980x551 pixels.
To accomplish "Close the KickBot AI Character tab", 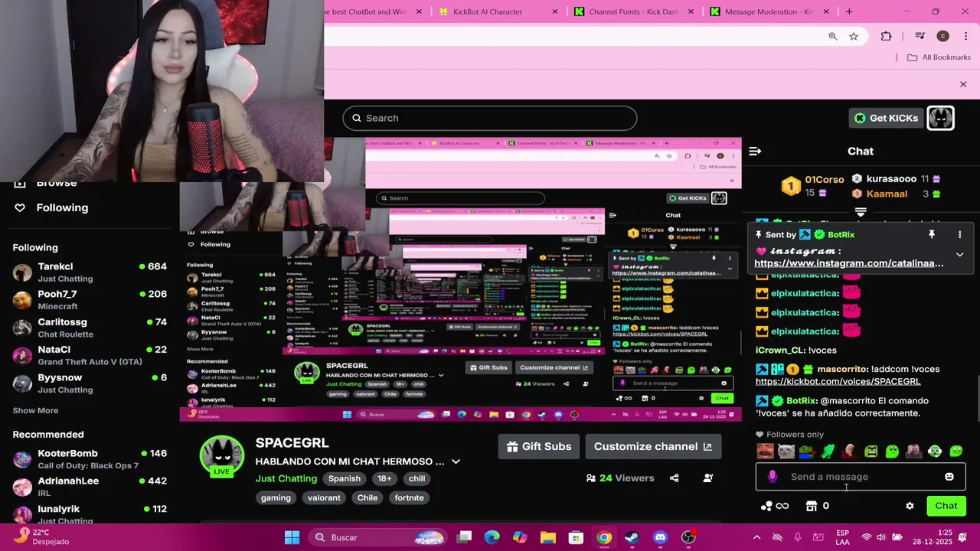I will pyautogui.click(x=555, y=11).
